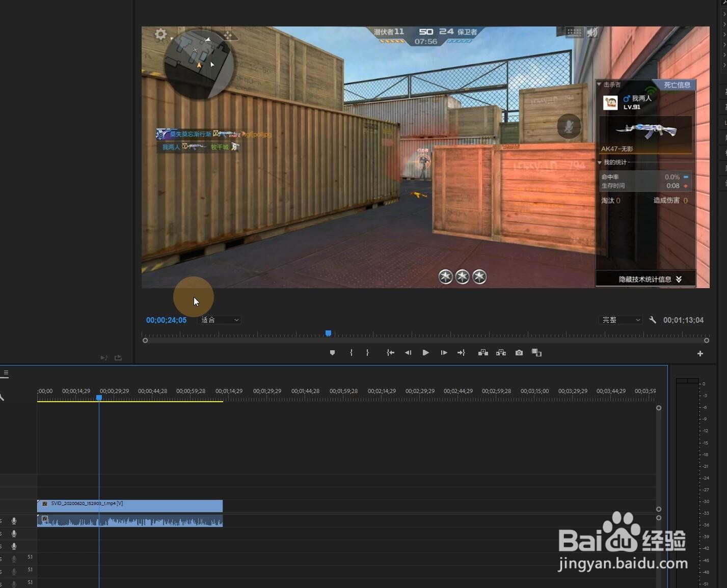Click the timeline playhead on the ruler
This screenshot has width=727, height=588.
99,398
